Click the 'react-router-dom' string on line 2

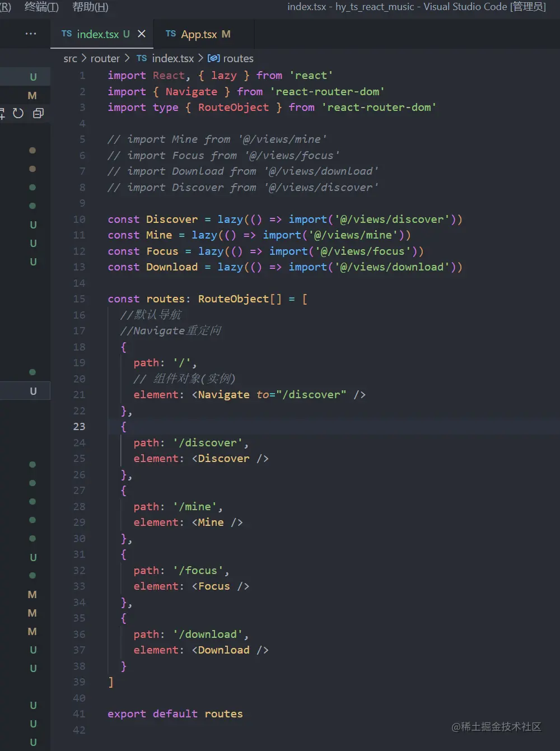(x=328, y=92)
